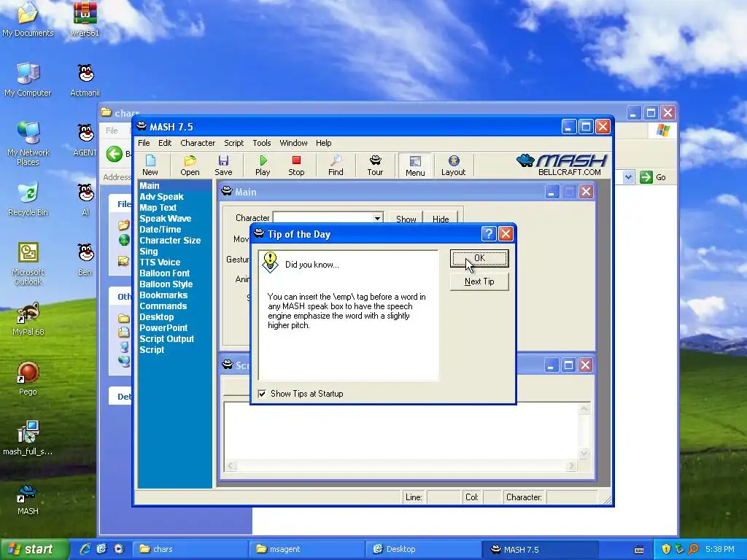The image size is (747, 560).
Task: Select the Pego desktop icon
Action: [28, 378]
